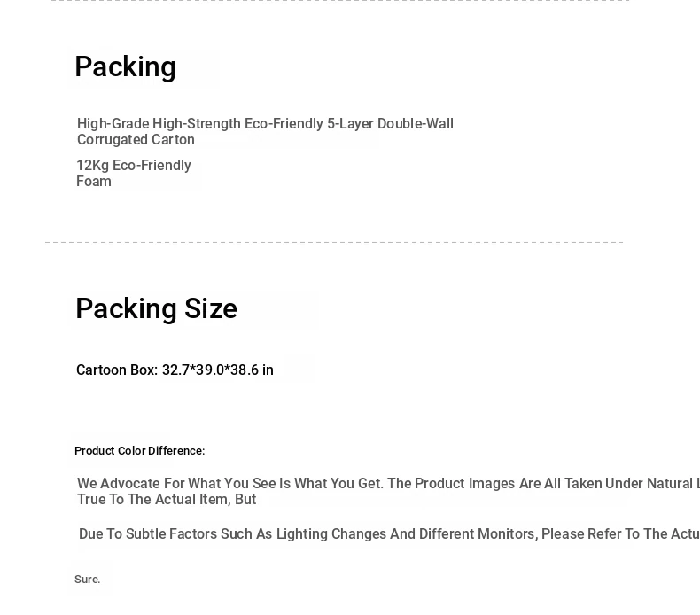Click the dashed divider above the Packing heading
The width and height of the screenshot is (700, 615).
tap(340, 1)
